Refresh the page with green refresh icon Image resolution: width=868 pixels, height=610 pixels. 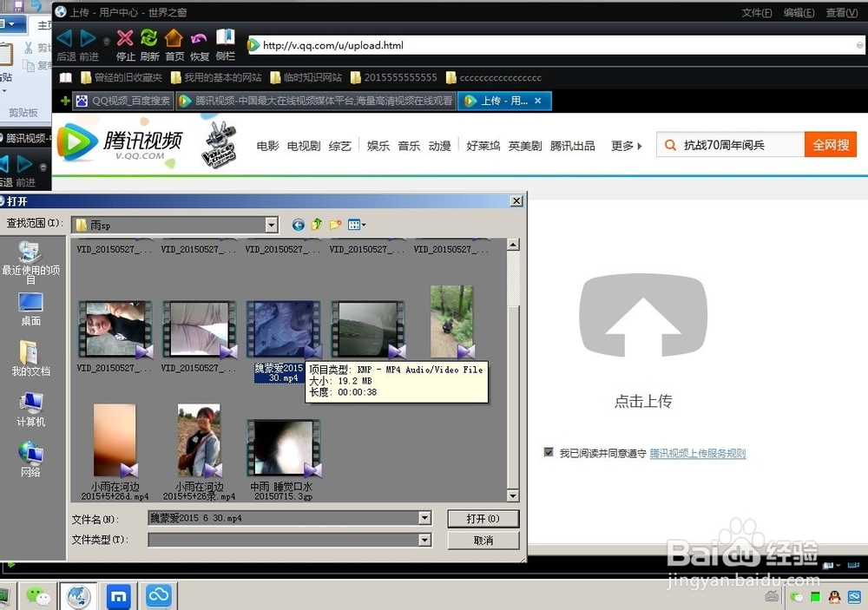(x=149, y=37)
